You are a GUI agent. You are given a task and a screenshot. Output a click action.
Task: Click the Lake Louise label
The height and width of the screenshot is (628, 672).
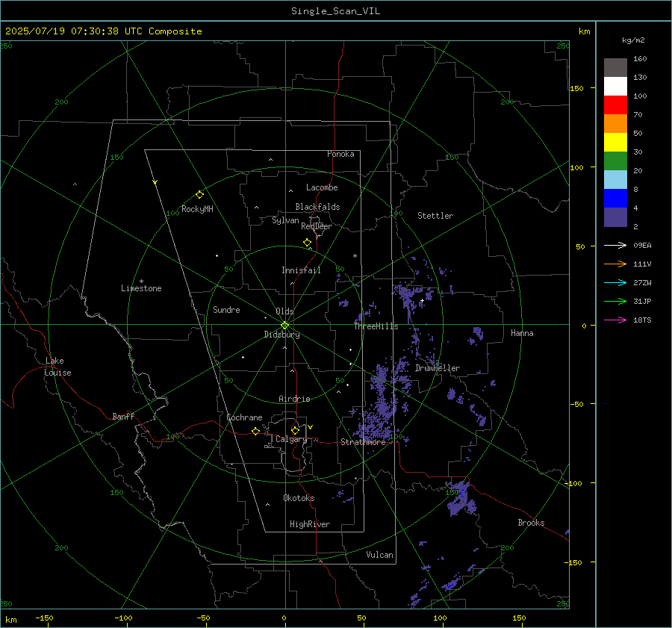[x=57, y=367]
